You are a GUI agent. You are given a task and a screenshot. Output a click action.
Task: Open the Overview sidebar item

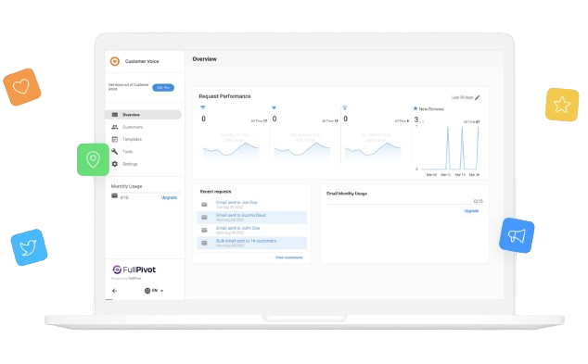tap(143, 115)
